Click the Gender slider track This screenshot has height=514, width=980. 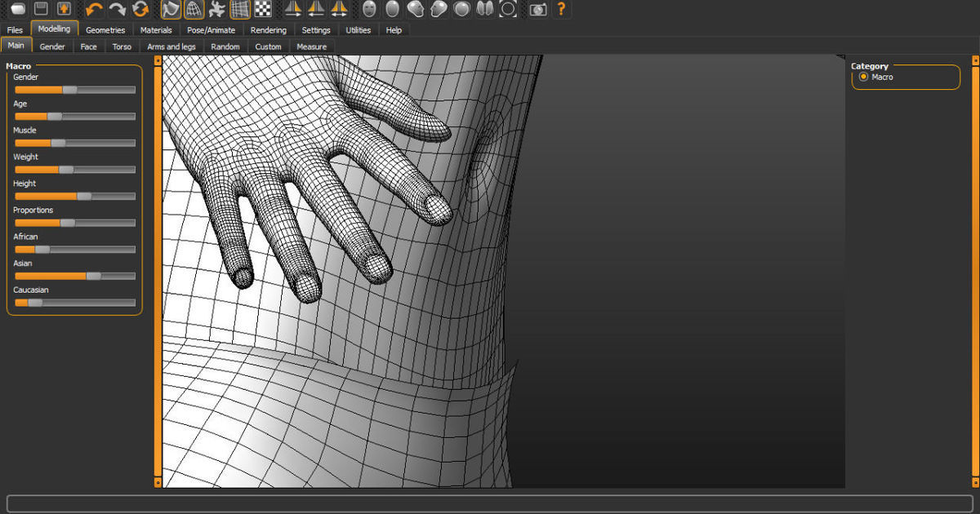click(106, 90)
